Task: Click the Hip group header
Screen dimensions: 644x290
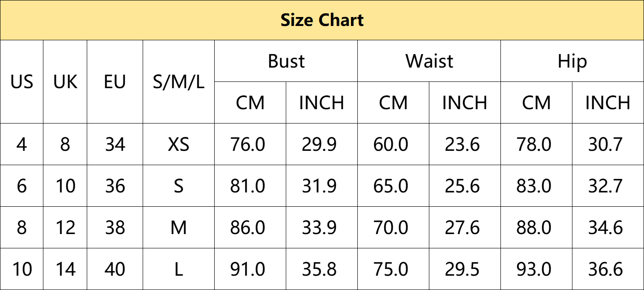Action: 572,61
